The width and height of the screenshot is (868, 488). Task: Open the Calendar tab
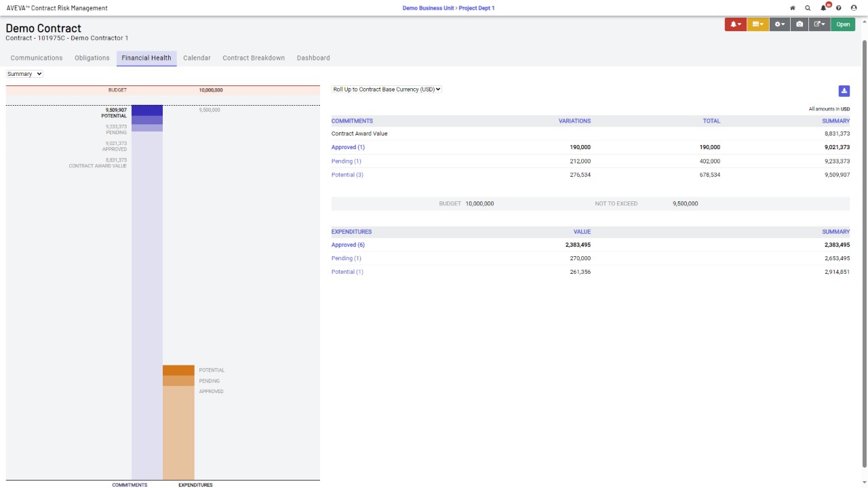pos(197,58)
